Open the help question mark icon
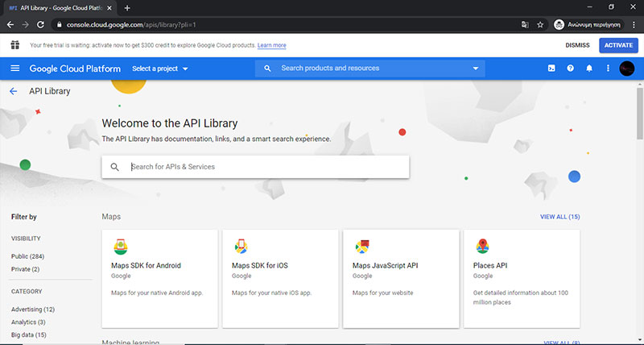644x345 pixels. coord(571,69)
